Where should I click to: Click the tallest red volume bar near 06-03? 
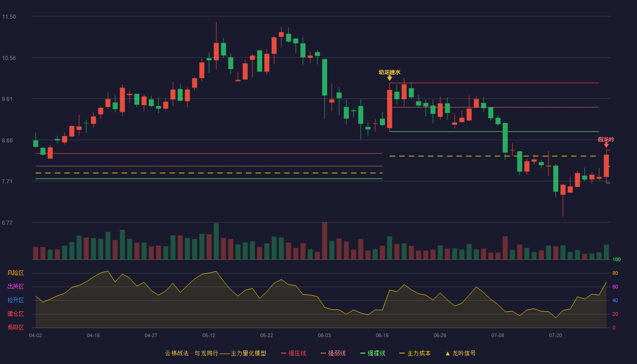(324, 241)
